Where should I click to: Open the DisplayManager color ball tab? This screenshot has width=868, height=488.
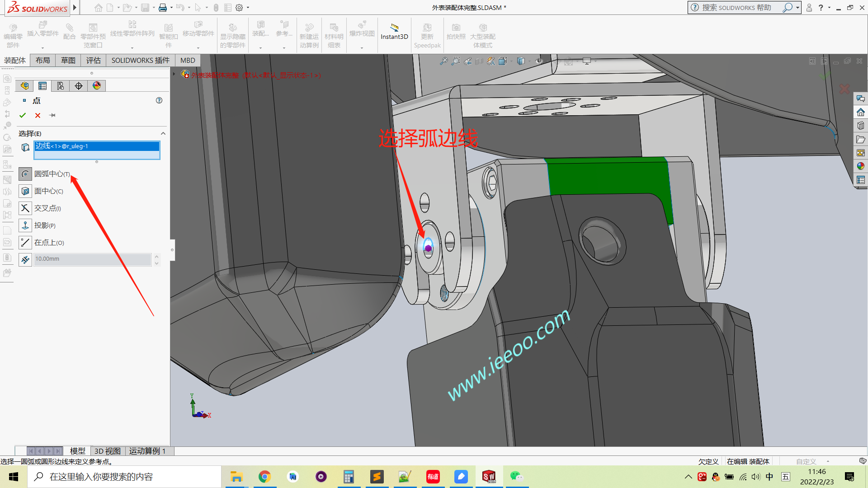pos(97,86)
